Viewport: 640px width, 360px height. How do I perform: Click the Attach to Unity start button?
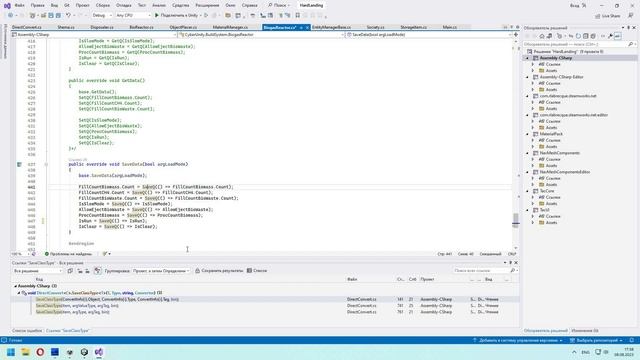tap(178, 16)
